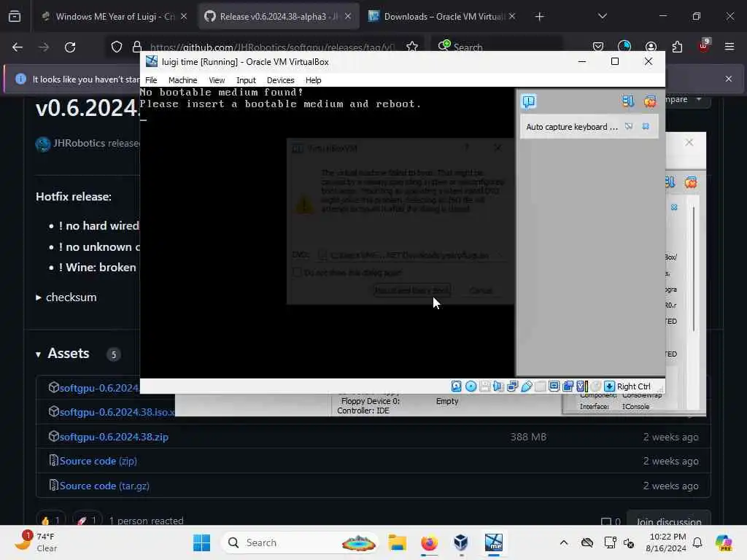Click the hard disk activity indicator in VM status bar
This screenshot has width=747, height=560.
457,386
